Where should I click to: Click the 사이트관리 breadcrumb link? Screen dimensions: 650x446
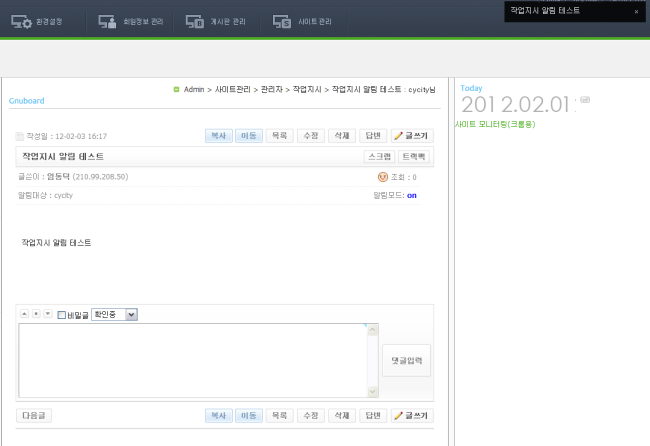233,90
